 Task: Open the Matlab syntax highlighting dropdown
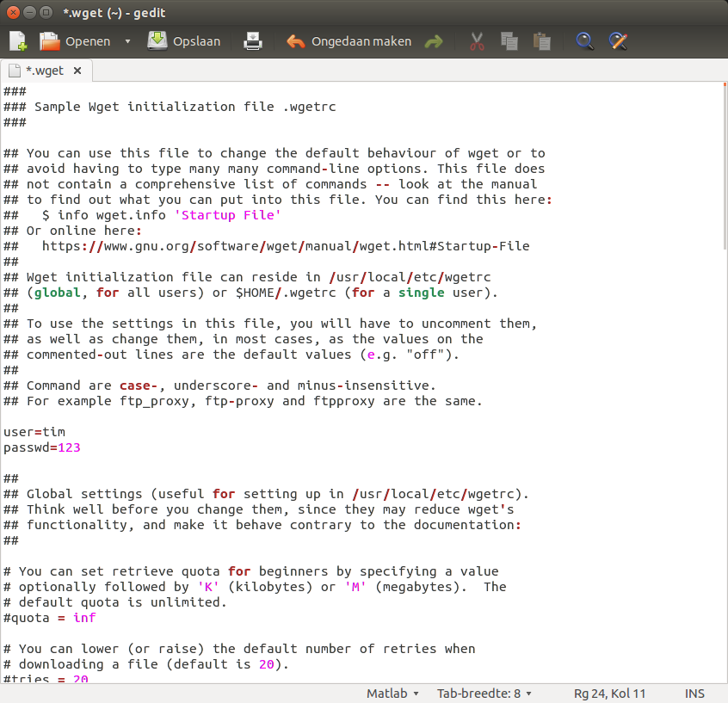392,694
